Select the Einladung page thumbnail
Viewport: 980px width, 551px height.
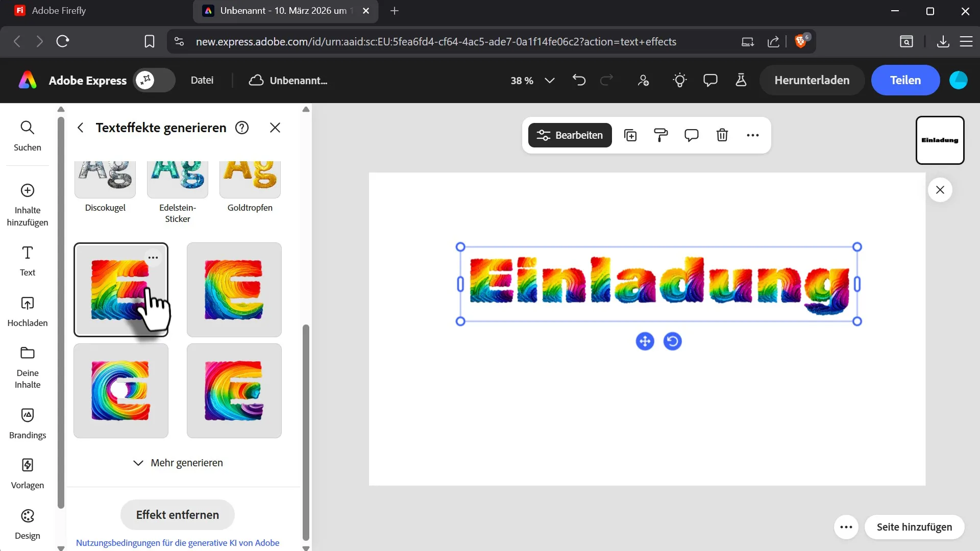click(x=940, y=140)
